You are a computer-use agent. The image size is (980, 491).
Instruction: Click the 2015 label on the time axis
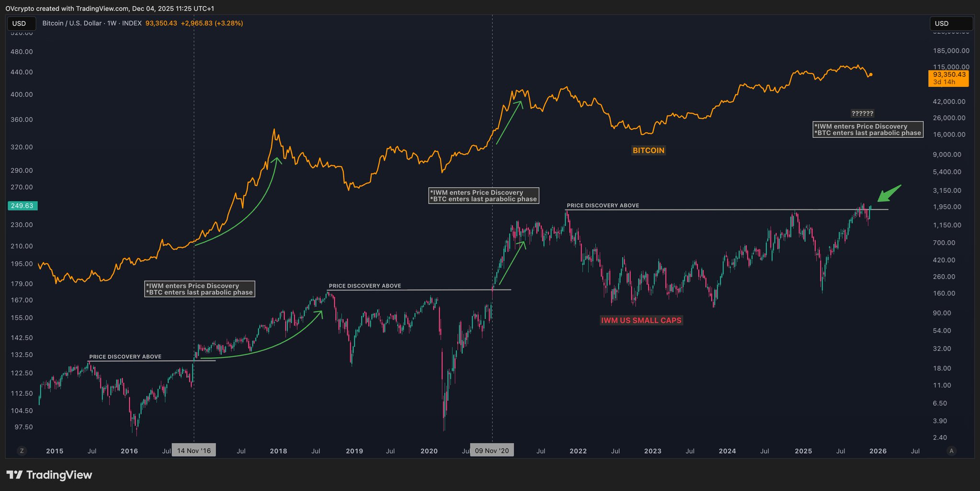[55, 451]
